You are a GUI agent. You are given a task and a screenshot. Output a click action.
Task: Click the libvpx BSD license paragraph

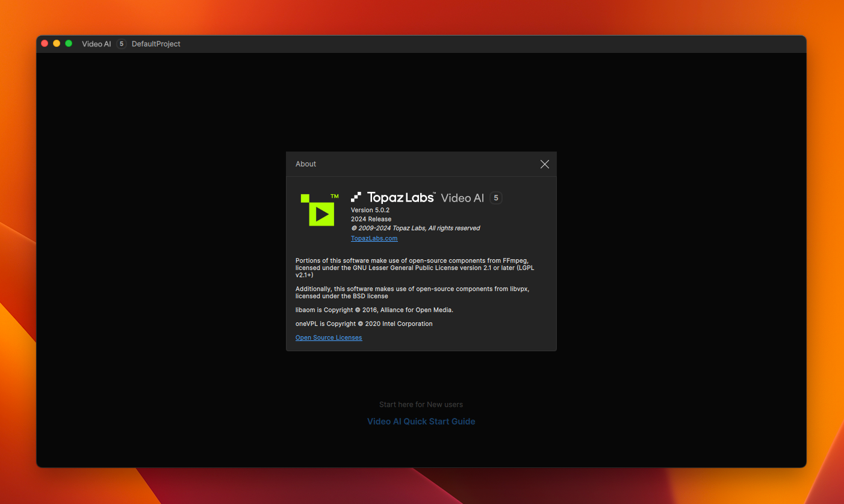(412, 292)
